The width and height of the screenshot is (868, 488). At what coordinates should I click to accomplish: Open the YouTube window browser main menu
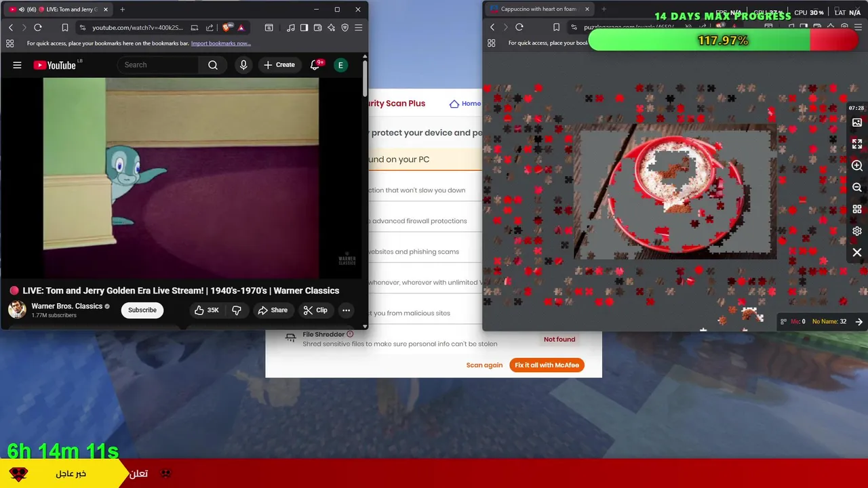coord(359,28)
